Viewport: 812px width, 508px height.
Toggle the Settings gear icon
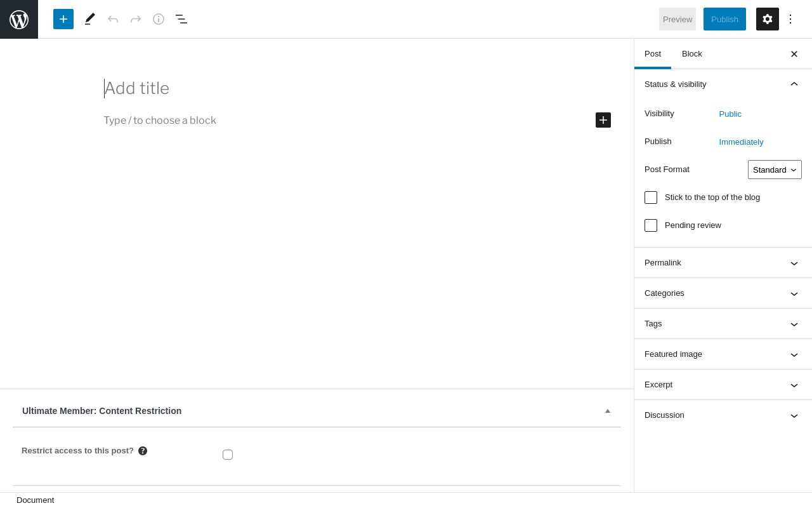768,19
